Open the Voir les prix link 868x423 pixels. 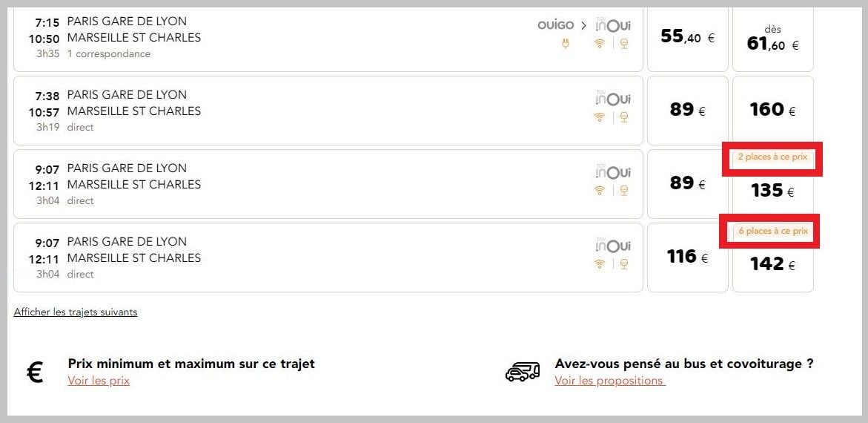tap(99, 381)
